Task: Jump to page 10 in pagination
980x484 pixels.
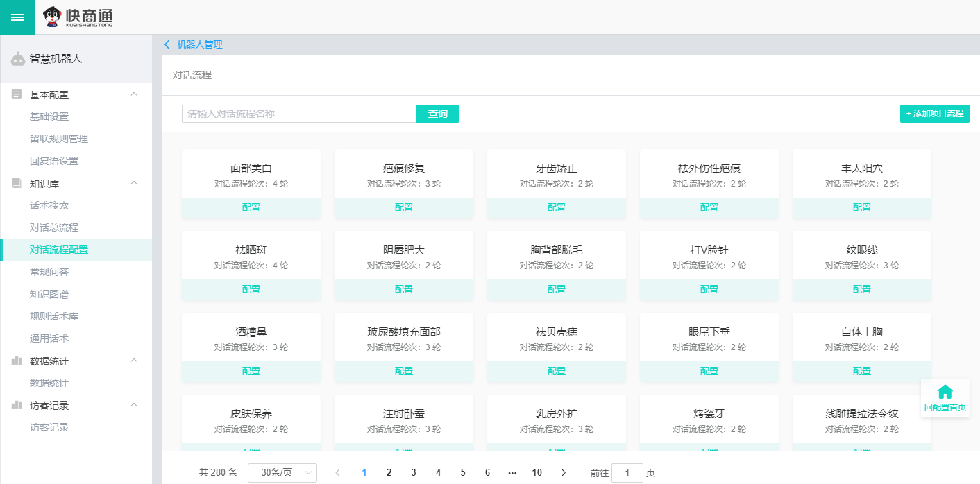Action: click(537, 473)
